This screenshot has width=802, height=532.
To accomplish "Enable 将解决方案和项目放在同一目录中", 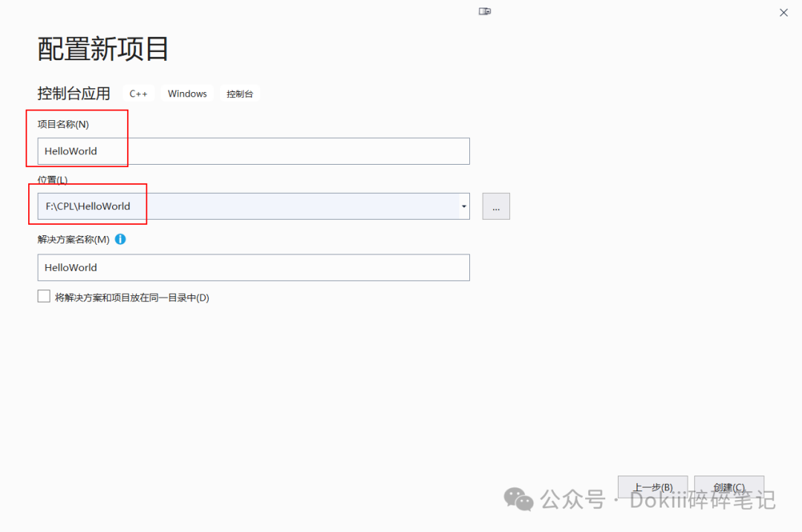I will (44, 295).
